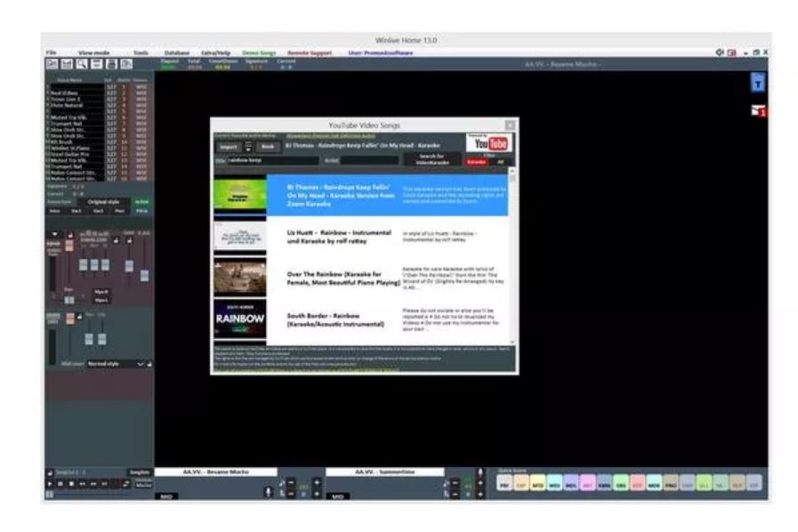Open the View mode menu

(x=93, y=53)
